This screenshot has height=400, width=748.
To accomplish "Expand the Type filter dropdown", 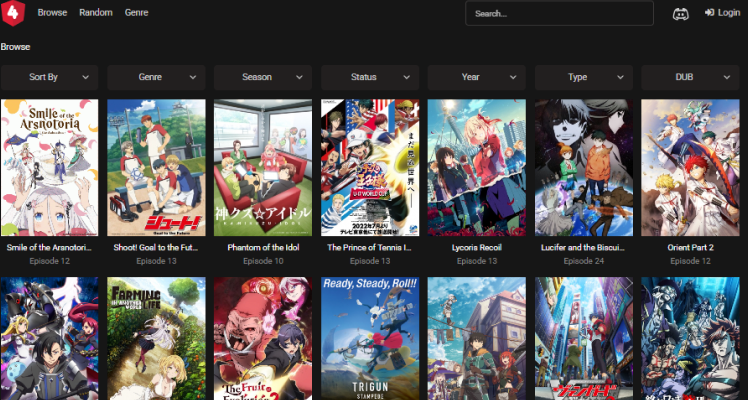I will [x=584, y=77].
